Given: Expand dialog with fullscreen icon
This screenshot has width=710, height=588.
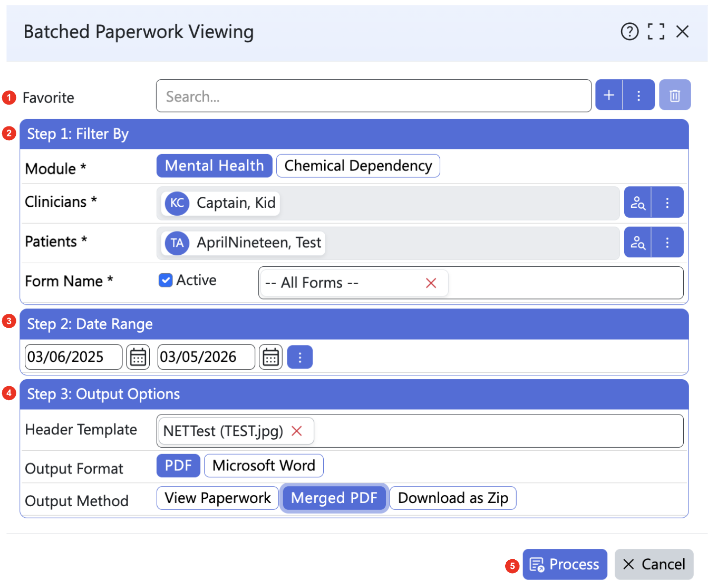Looking at the screenshot, I should 656,32.
